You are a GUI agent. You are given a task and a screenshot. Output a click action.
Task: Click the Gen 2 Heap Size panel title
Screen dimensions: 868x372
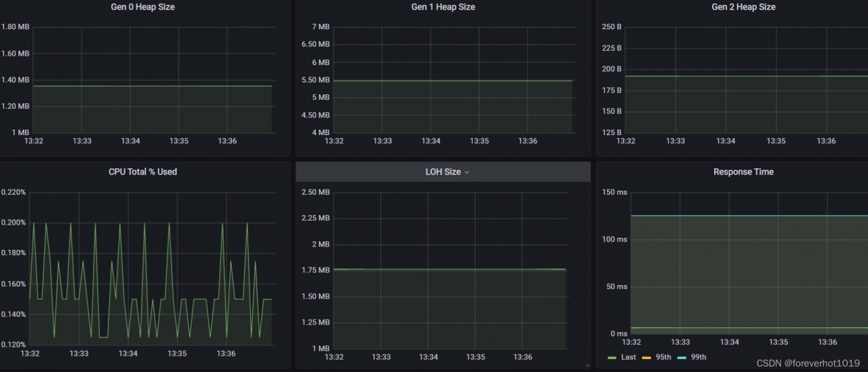(743, 7)
